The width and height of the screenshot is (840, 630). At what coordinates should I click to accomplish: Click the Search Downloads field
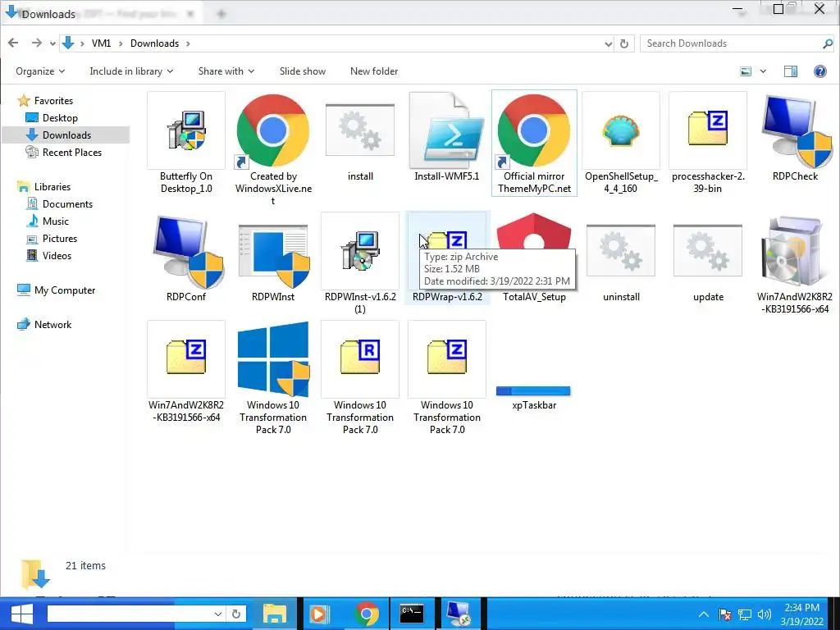coord(731,43)
